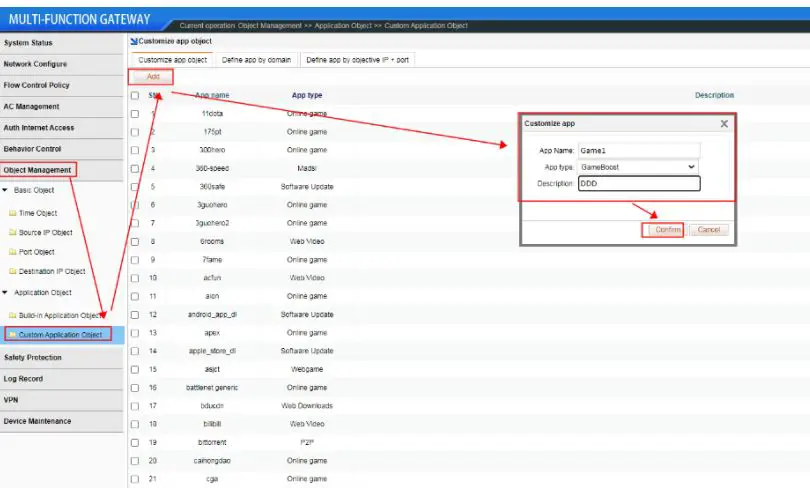Open the Log Record menu
The width and height of the screenshot is (810, 488).
[61, 379]
